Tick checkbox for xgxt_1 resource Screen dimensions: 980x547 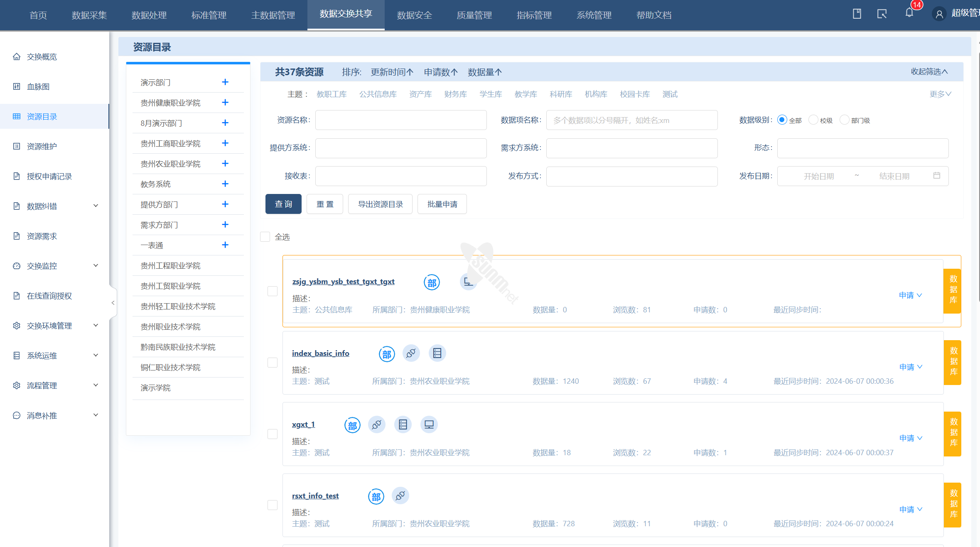(x=273, y=434)
